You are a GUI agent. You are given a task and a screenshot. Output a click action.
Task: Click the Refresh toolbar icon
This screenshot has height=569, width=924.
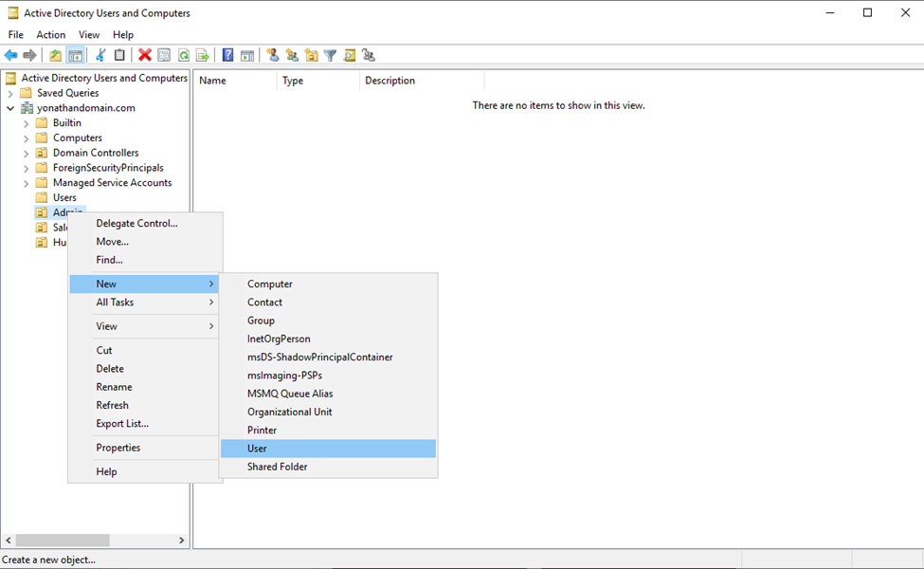tap(183, 55)
